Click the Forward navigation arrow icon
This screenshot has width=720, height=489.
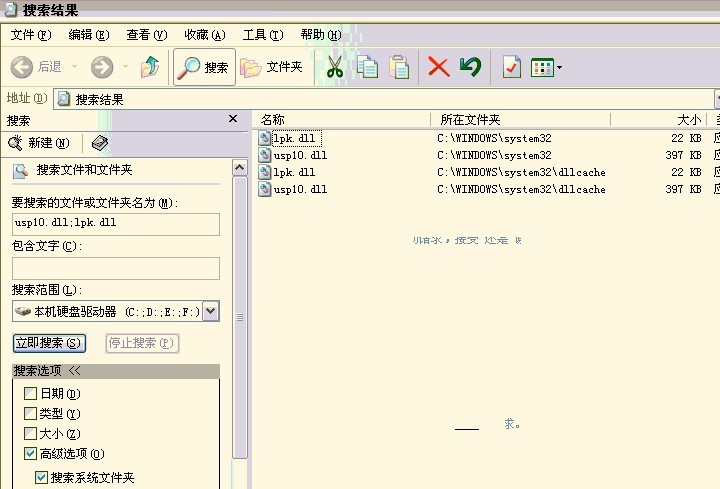coord(102,67)
